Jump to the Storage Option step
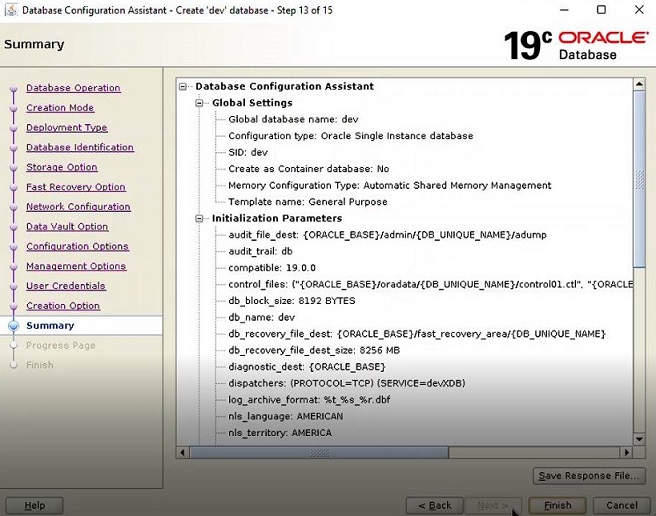 coord(62,167)
